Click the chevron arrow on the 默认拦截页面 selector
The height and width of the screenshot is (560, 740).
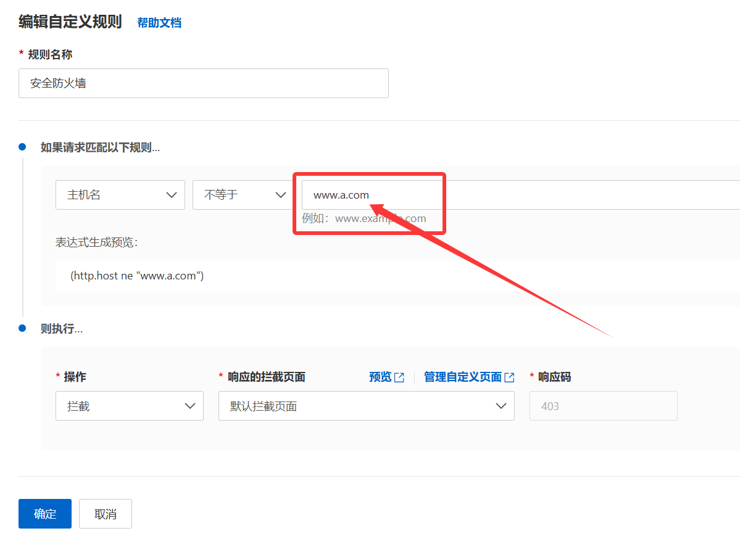pos(501,406)
